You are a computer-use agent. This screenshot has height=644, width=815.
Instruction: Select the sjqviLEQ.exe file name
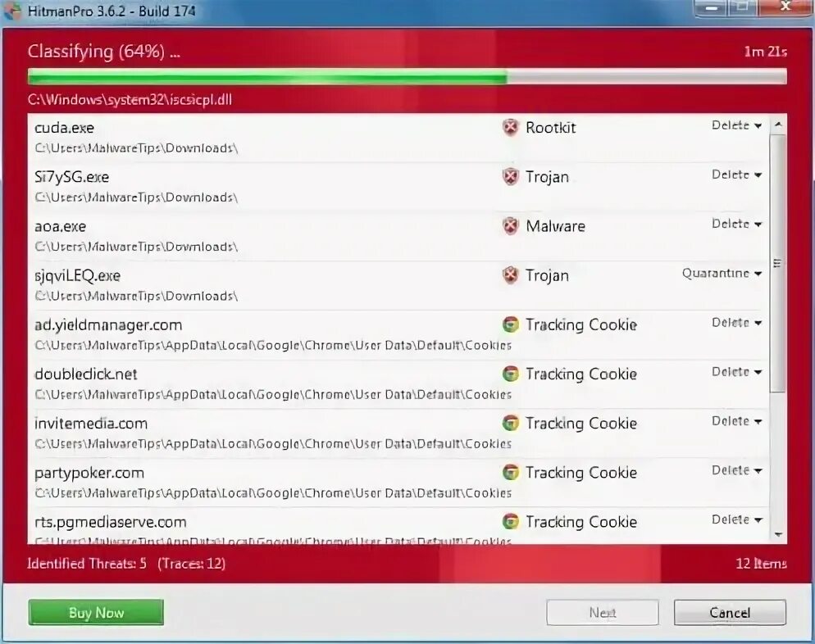point(77,276)
